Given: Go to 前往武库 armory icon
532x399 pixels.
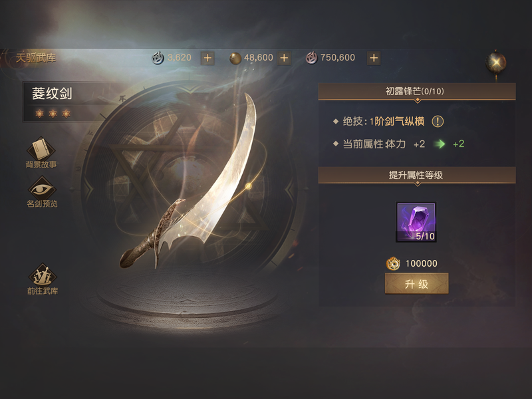Looking at the screenshot, I should pos(43,279).
